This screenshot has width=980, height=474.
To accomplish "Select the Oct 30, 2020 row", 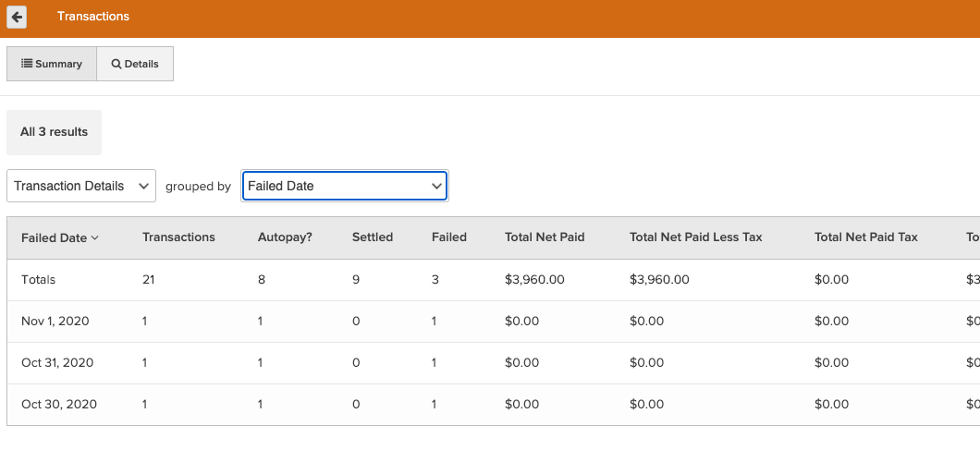I will (x=57, y=404).
